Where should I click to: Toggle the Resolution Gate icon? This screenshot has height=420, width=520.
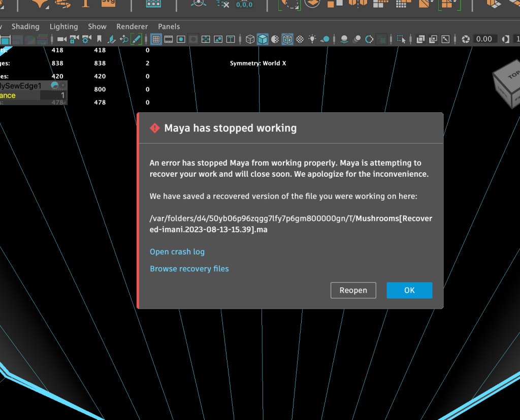coord(181,39)
